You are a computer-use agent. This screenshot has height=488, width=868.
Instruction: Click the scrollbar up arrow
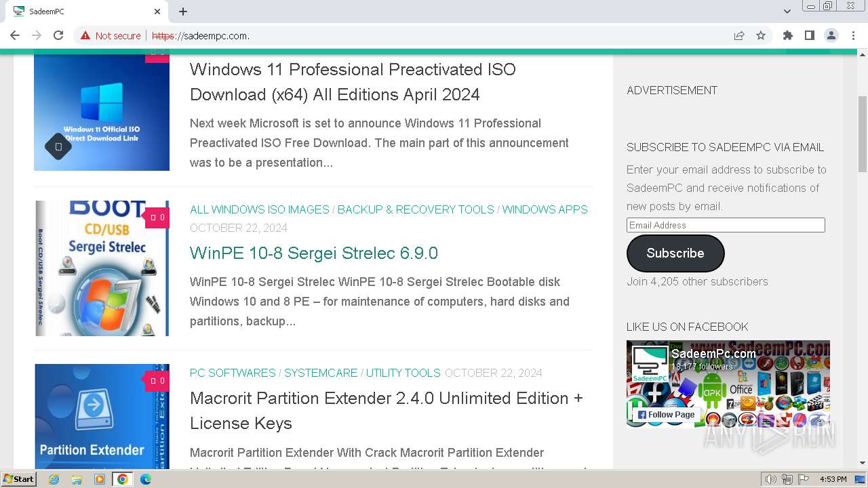click(863, 54)
